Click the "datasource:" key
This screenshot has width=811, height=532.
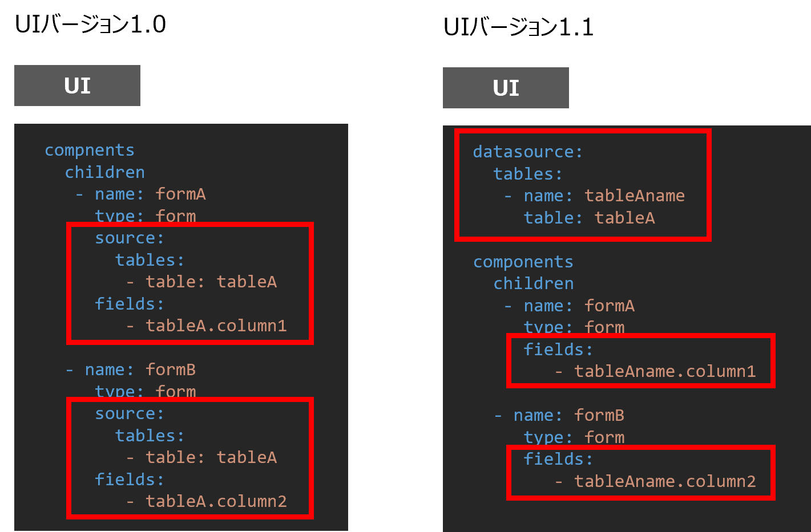527,152
